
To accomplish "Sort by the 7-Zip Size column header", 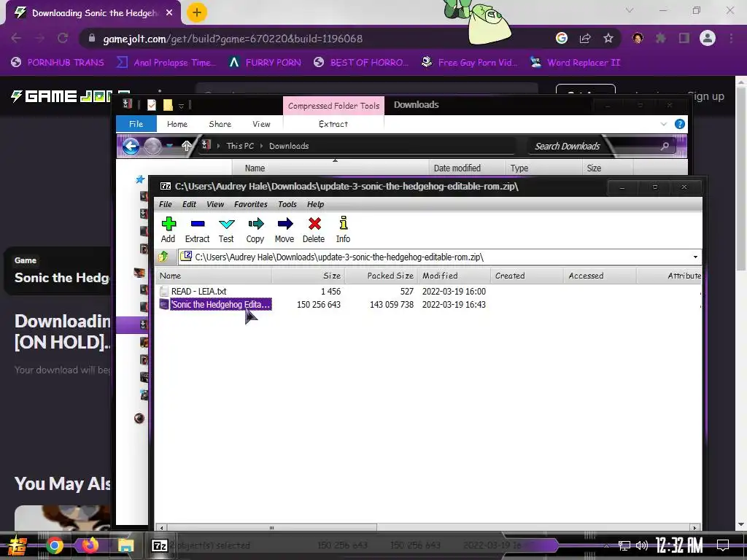I will 309,276.
